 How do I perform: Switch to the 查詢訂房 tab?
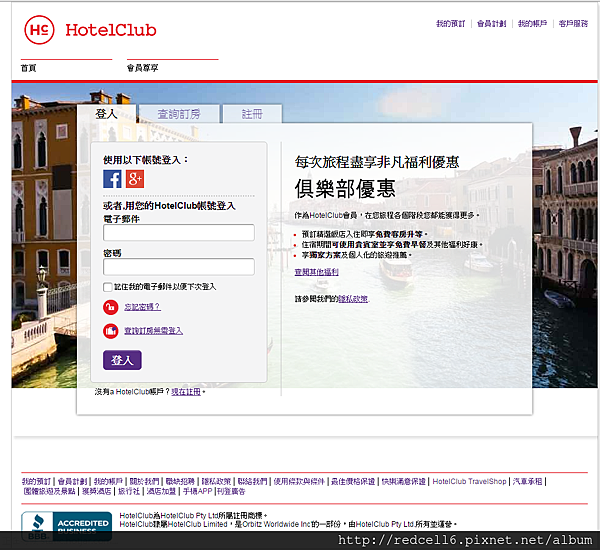(179, 114)
